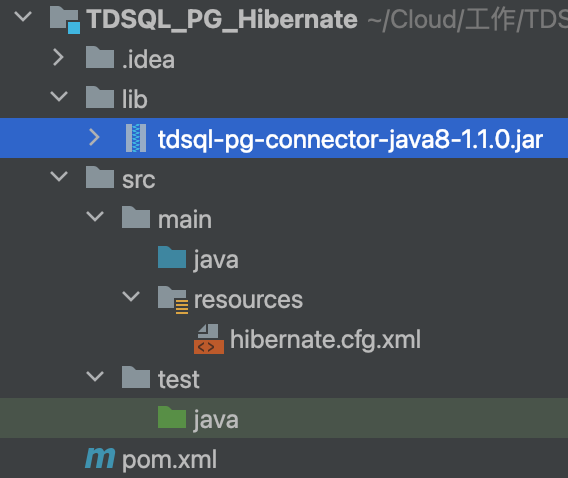Click the green test sources java folder icon

pos(172,417)
